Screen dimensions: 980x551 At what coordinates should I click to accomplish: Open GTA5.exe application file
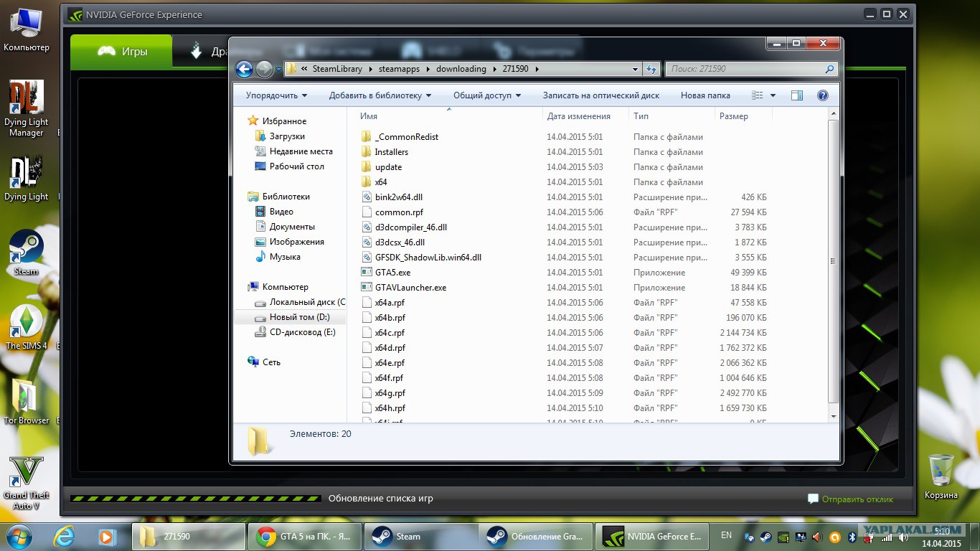(x=392, y=273)
